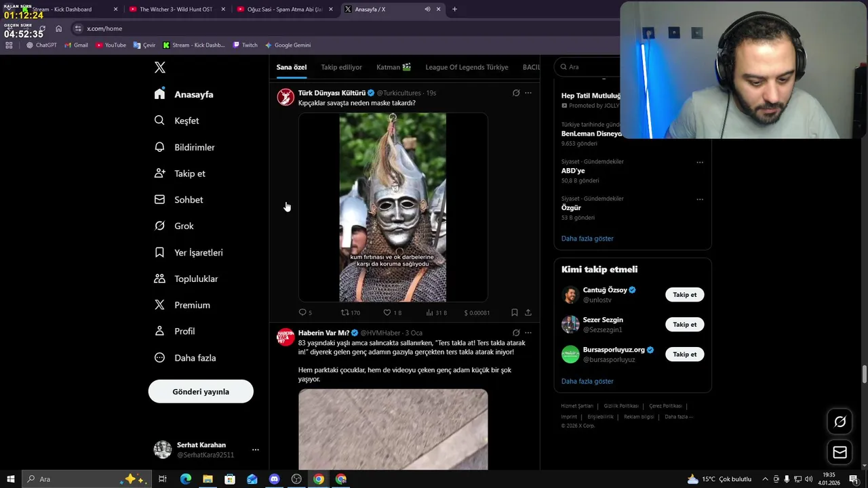
Task: Share the Türk Dünyası Kültürü post
Action: pyautogui.click(x=528, y=312)
